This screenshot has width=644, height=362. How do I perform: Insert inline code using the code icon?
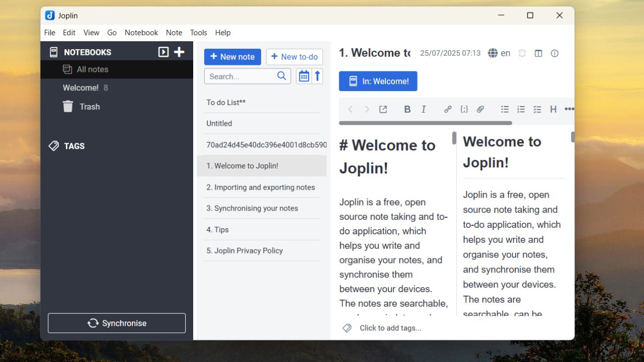464,109
